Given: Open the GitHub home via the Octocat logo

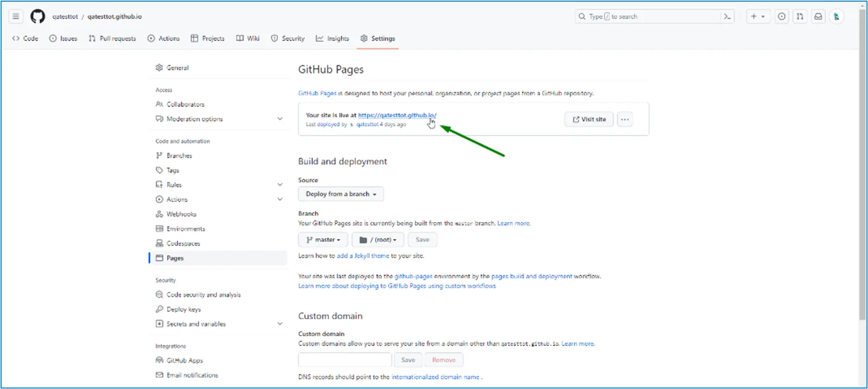Looking at the screenshot, I should click(x=37, y=16).
